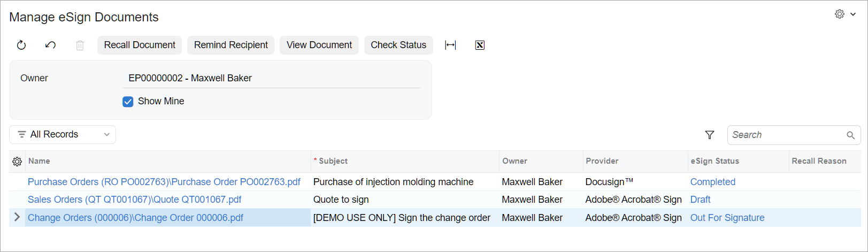Screen dimensions: 868x252
Task: Open the grid column configuration gear icon
Action: pyautogui.click(x=17, y=162)
